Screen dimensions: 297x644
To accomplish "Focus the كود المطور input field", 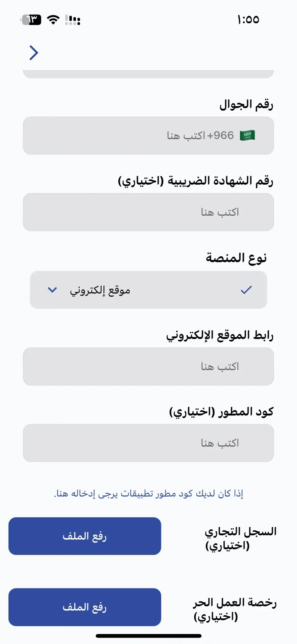I will (x=148, y=443).
